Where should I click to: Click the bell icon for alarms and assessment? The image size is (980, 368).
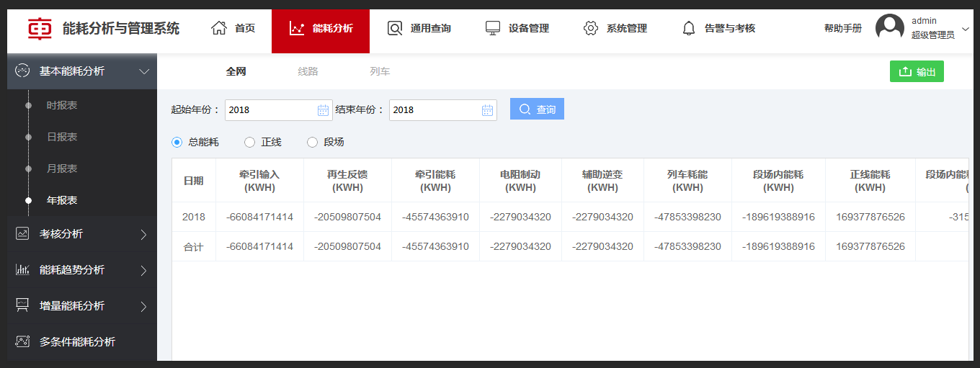click(689, 28)
